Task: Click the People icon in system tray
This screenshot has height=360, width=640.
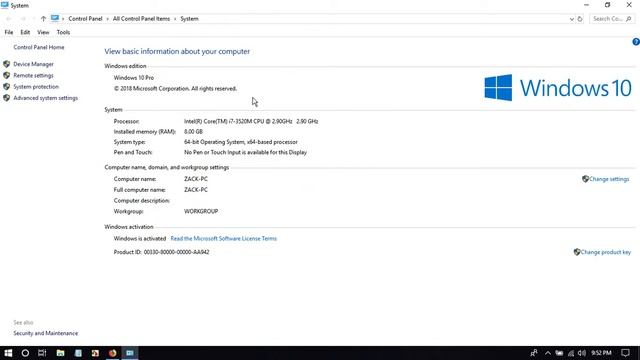Action: pyautogui.click(x=534, y=353)
